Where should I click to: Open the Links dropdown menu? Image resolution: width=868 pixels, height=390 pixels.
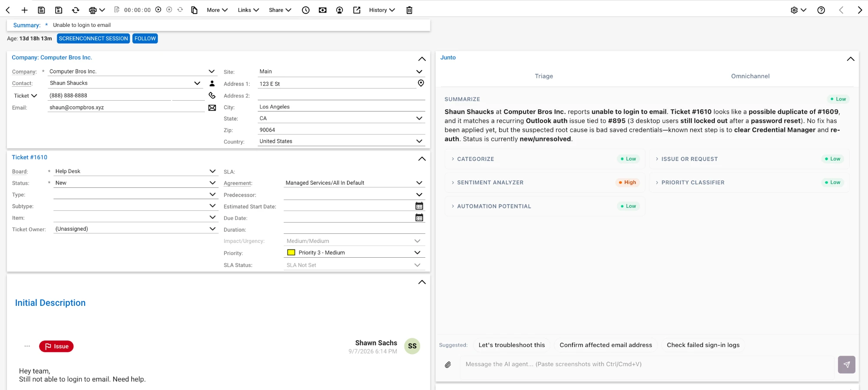[248, 10]
